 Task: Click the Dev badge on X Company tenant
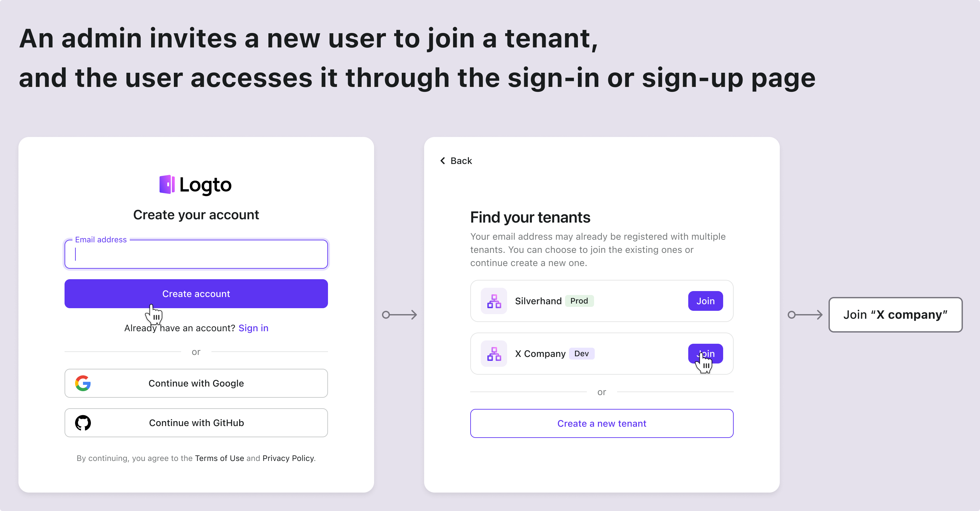tap(581, 354)
